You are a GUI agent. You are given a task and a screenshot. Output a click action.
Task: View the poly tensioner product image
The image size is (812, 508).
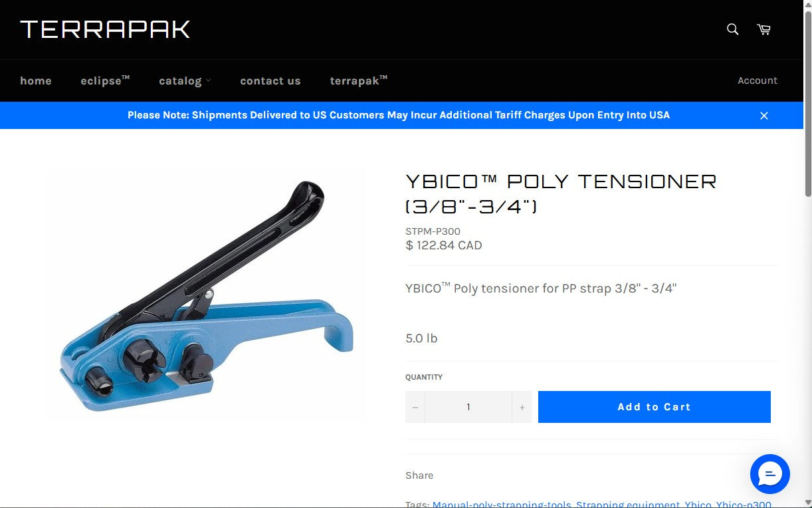click(205, 295)
